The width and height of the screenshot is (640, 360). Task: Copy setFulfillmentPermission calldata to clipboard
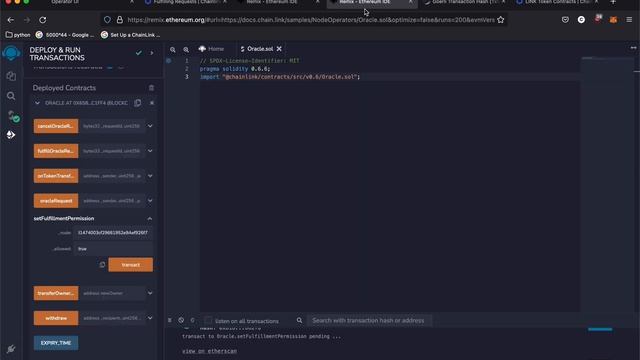tap(102, 264)
